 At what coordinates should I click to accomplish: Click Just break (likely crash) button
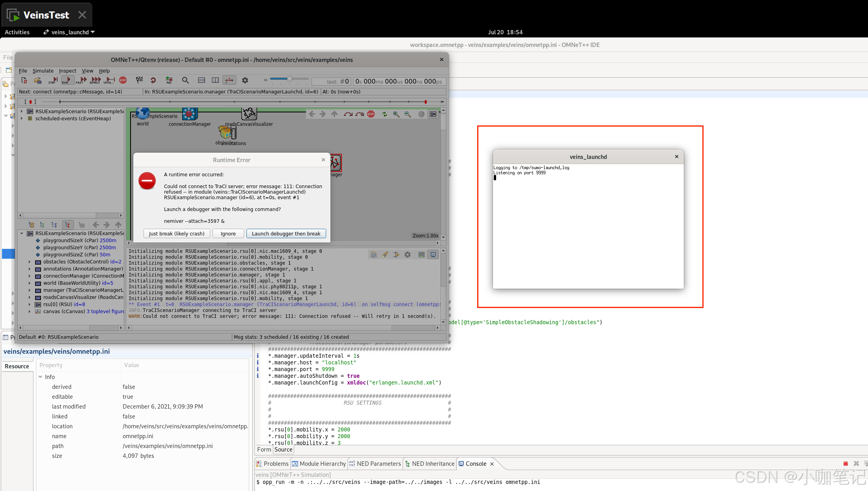point(177,234)
